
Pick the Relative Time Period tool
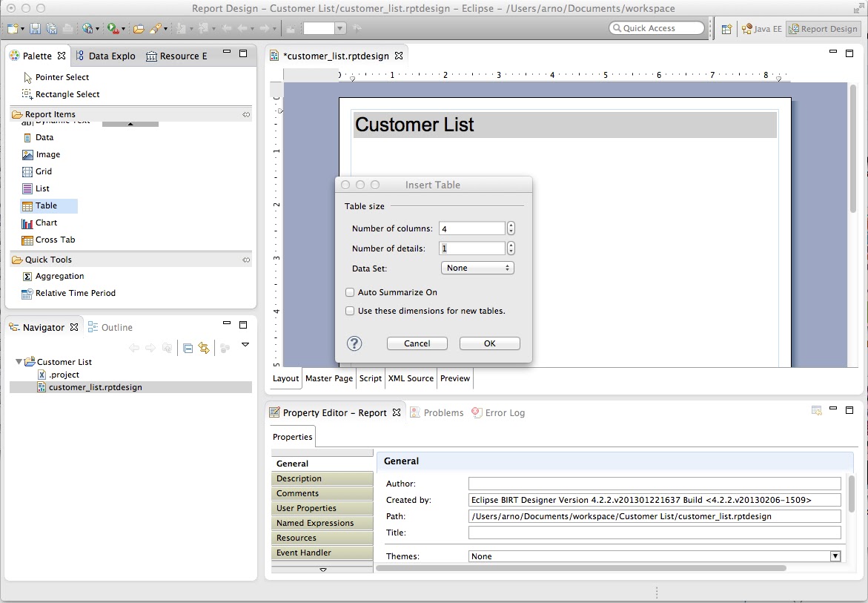[69, 294]
